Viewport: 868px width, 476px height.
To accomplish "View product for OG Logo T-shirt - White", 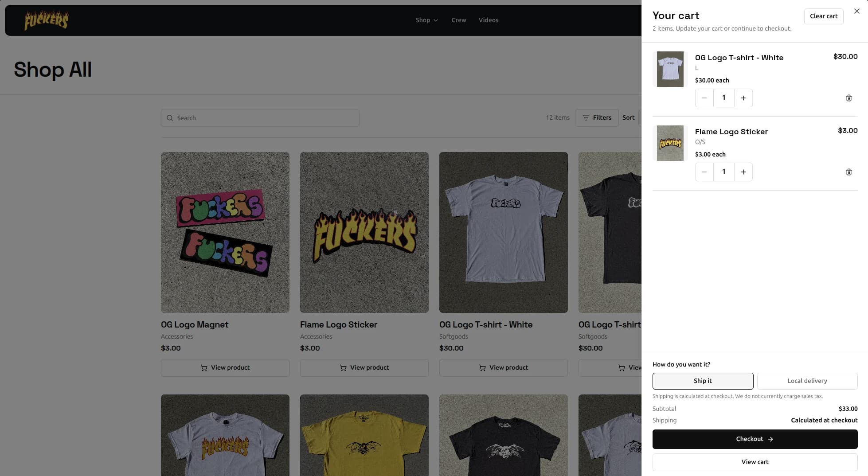I will [503, 368].
